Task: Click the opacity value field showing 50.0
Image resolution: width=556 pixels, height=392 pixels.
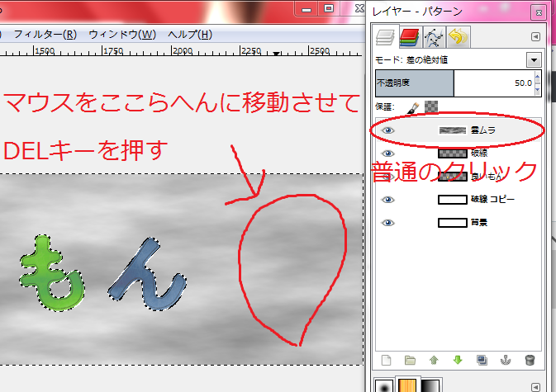Action: pyautogui.click(x=524, y=83)
